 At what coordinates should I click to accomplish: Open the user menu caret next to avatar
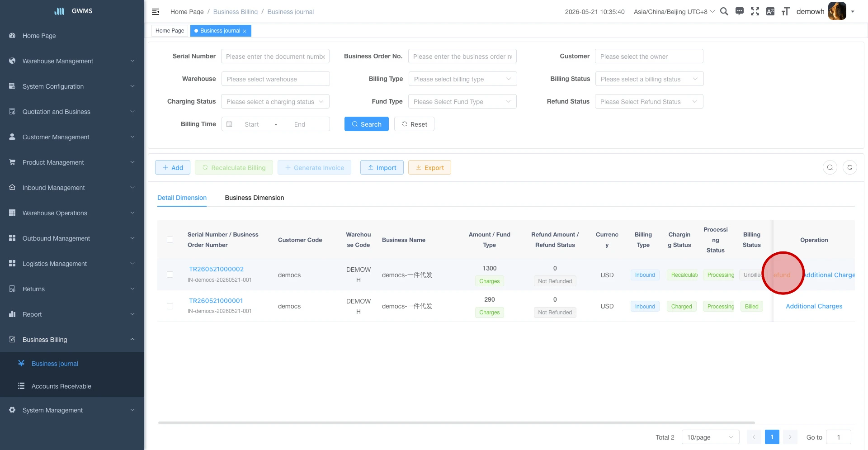(x=853, y=12)
